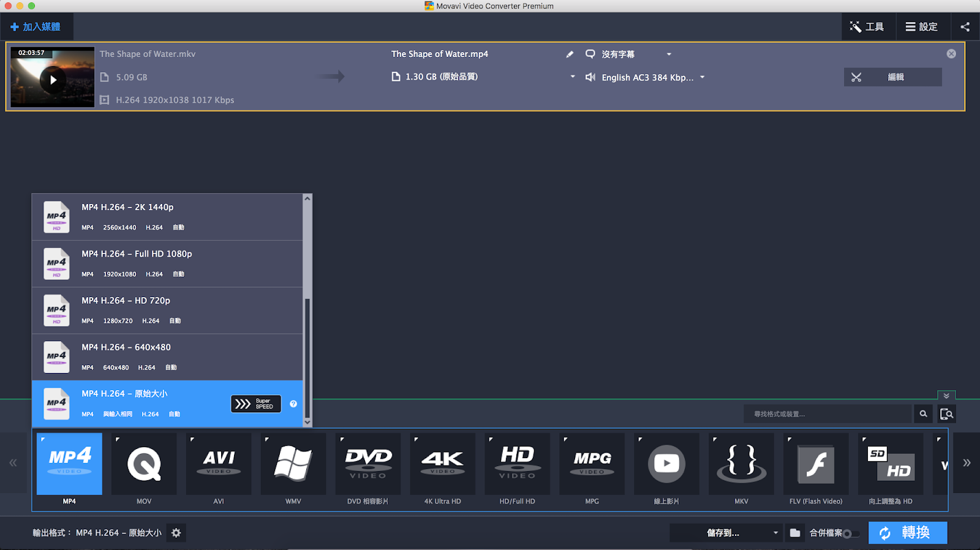Select MP4 H.264 – 2K 1440p preset
The image size is (980, 550).
point(167,217)
